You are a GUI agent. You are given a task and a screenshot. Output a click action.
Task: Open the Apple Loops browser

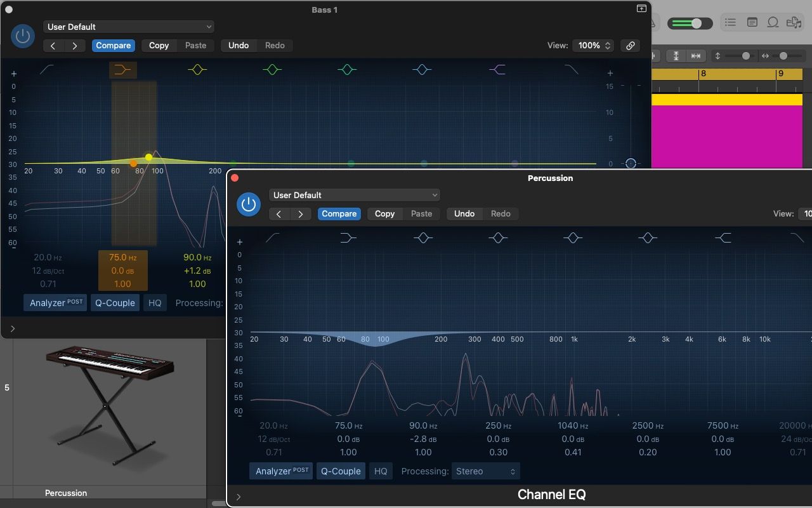tap(773, 22)
